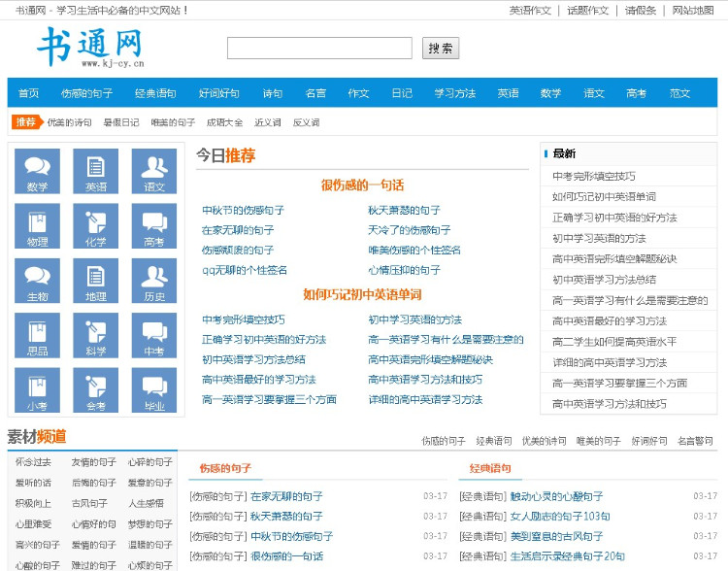Open the 生物 subject tile
The image size is (728, 571).
click(x=37, y=281)
